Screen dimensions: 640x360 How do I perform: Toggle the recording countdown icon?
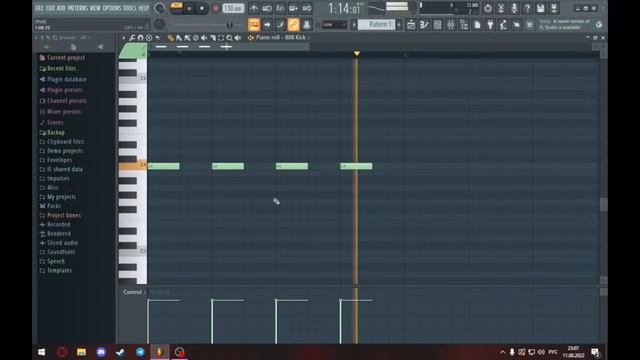[x=280, y=8]
